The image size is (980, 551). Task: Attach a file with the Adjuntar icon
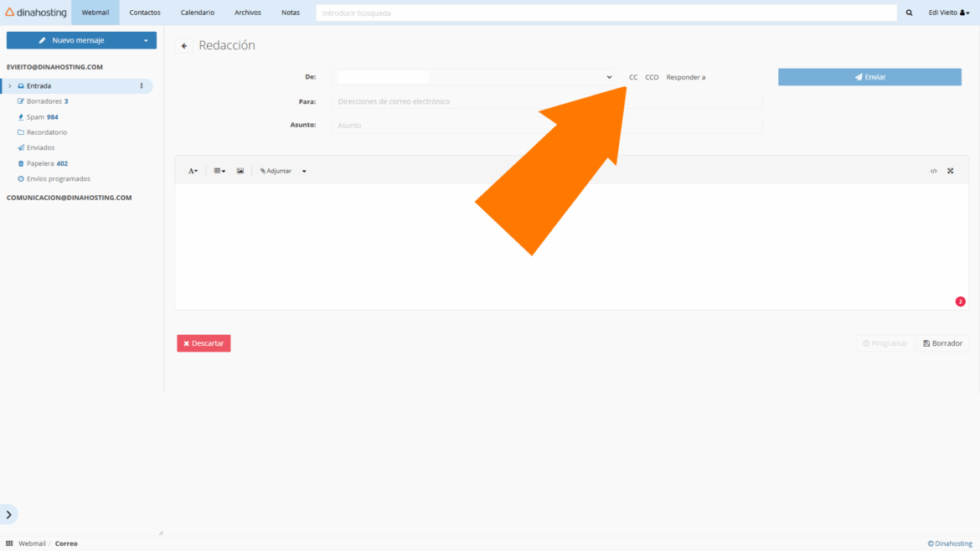coord(275,171)
